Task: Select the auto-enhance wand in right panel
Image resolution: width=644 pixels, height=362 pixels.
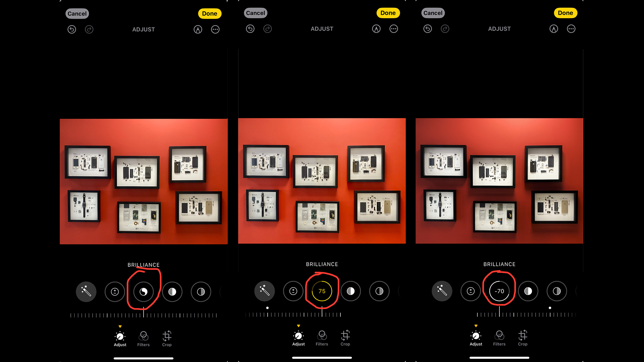Action: tap(441, 291)
